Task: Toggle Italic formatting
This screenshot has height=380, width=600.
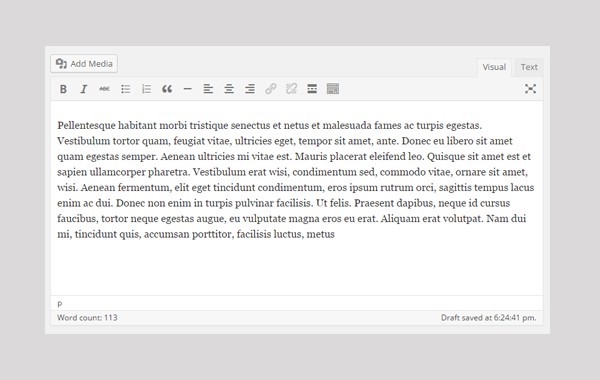Action: click(84, 89)
